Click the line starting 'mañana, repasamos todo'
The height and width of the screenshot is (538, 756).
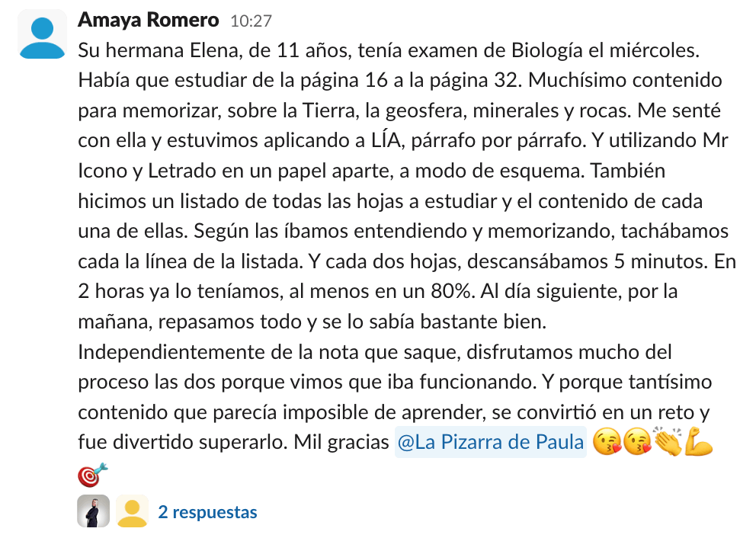click(x=312, y=322)
